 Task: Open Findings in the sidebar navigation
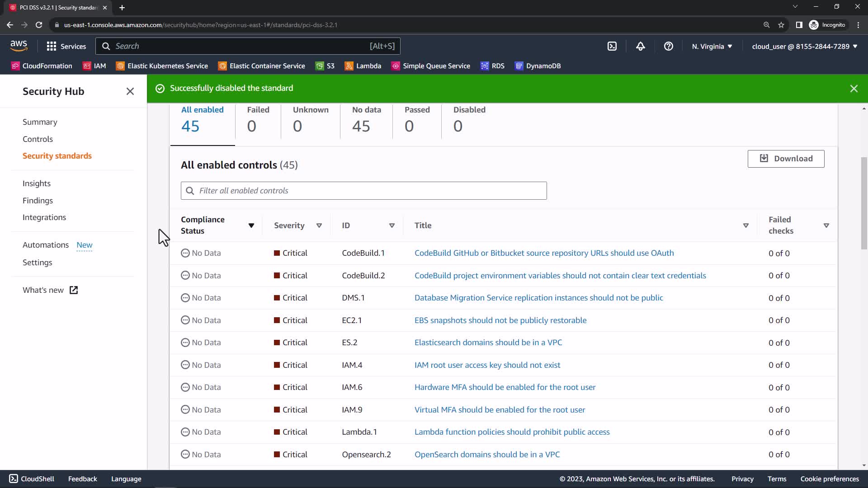click(x=38, y=200)
